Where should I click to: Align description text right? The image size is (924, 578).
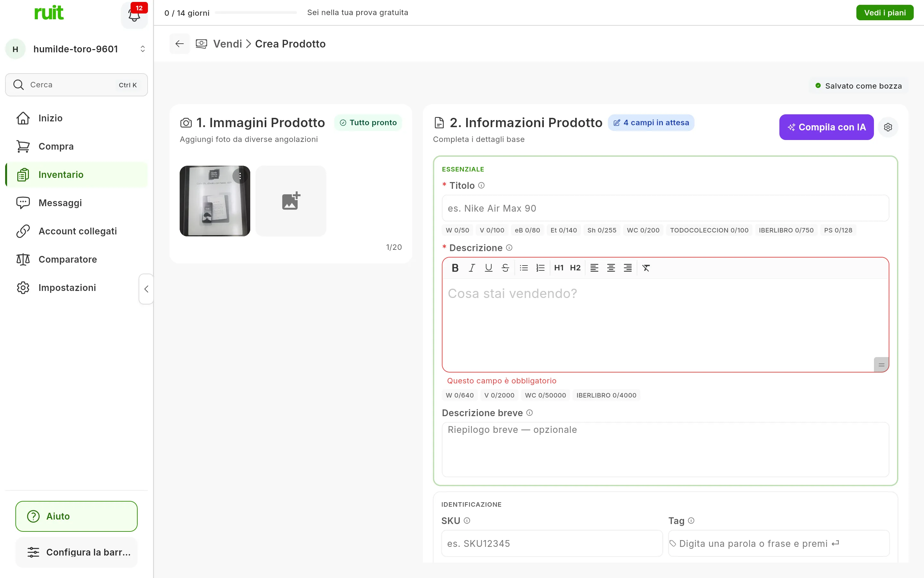click(x=628, y=268)
